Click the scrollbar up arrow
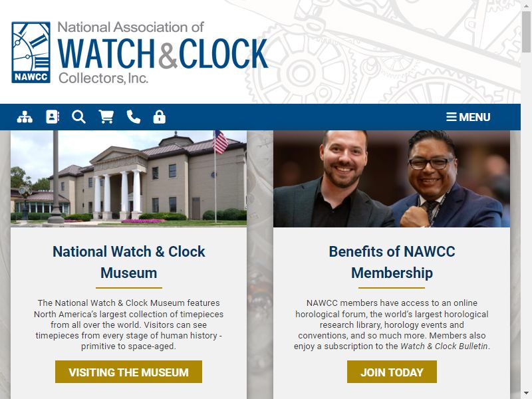Image resolution: width=532 pixels, height=399 pixels. (526, 6)
